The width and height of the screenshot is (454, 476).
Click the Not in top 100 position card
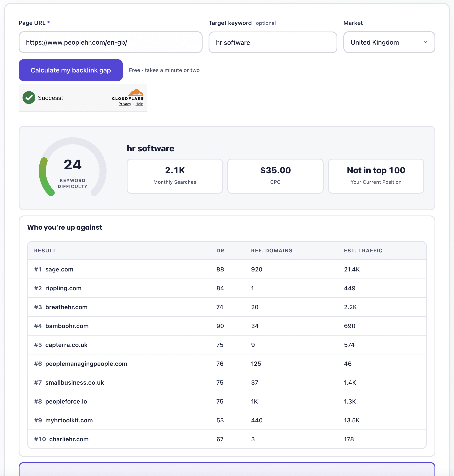pyautogui.click(x=376, y=176)
